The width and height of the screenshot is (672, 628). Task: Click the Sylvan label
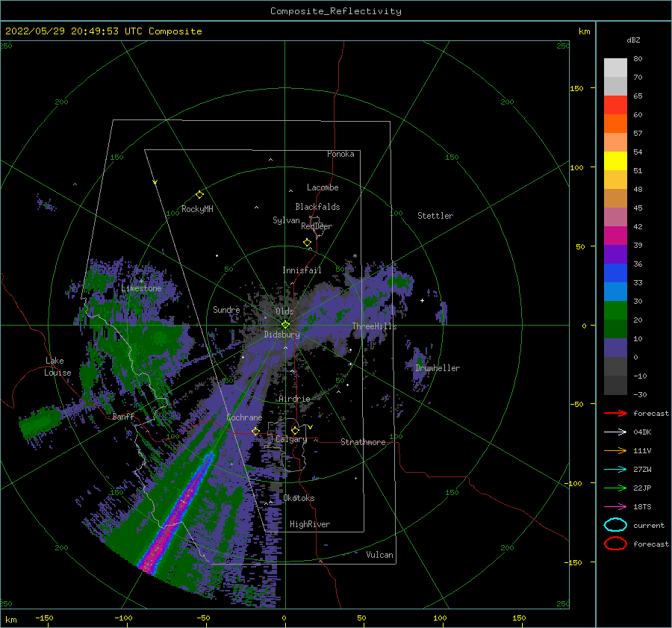coord(286,220)
